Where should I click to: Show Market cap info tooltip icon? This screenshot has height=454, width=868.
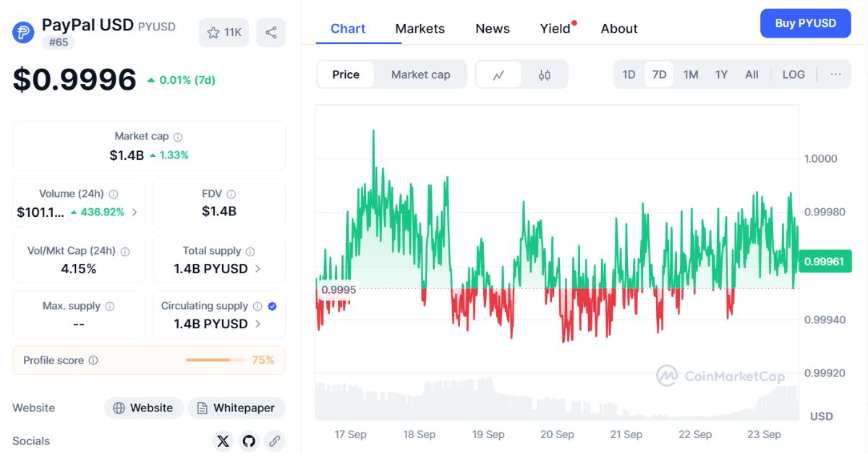[x=178, y=137]
